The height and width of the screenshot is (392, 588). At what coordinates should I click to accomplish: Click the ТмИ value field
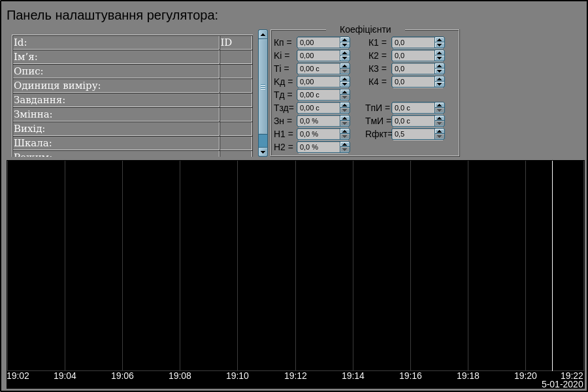[413, 121]
